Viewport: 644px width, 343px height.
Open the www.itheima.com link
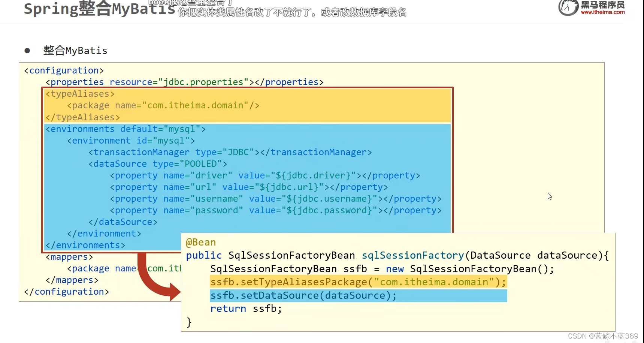tap(603, 12)
